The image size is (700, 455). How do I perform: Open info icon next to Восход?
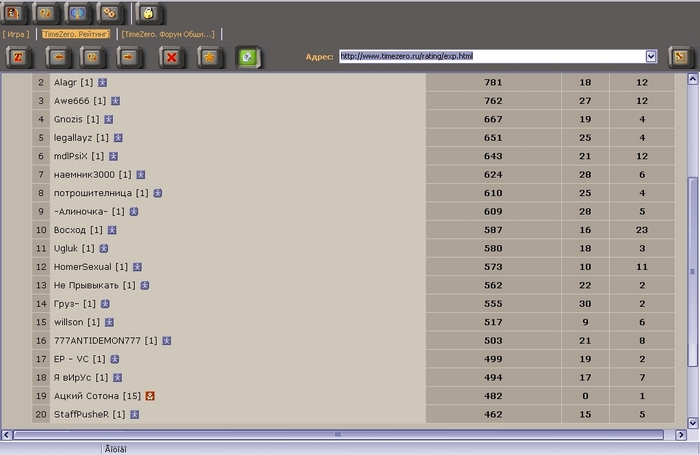(x=112, y=230)
